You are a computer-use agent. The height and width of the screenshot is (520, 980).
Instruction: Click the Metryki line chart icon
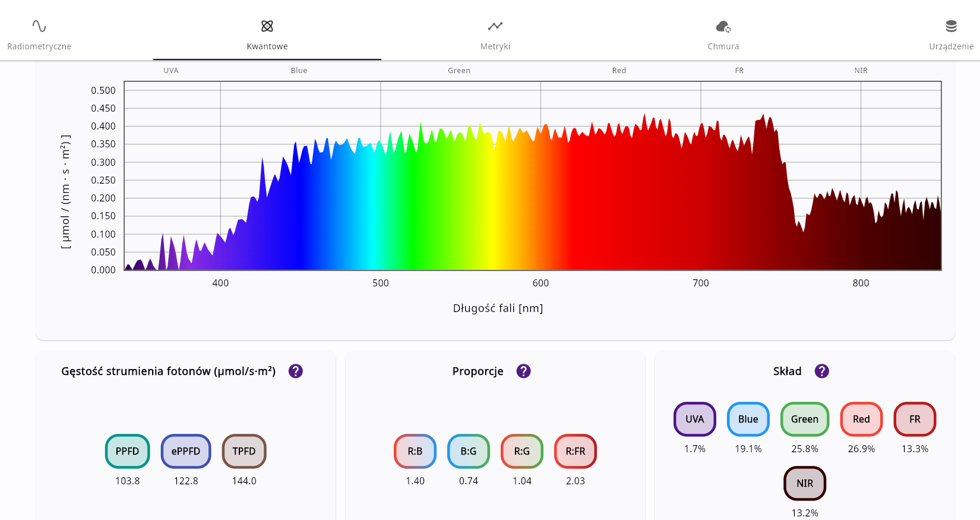click(x=495, y=26)
